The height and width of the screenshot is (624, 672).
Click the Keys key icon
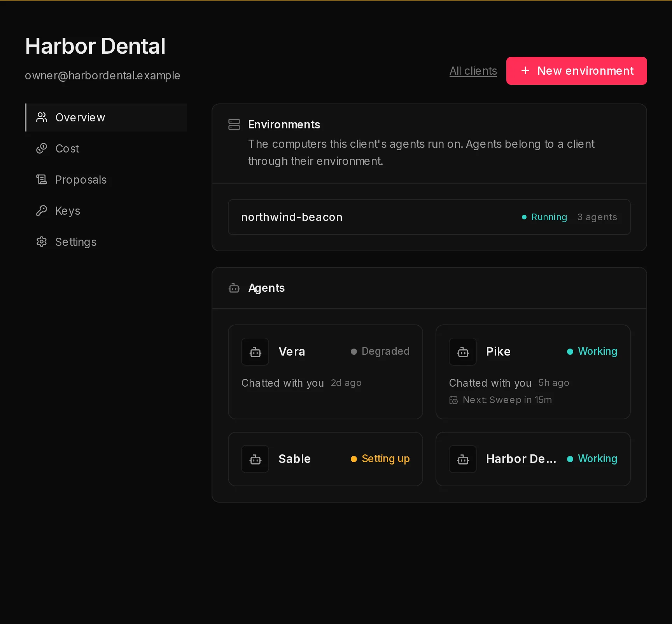42,211
